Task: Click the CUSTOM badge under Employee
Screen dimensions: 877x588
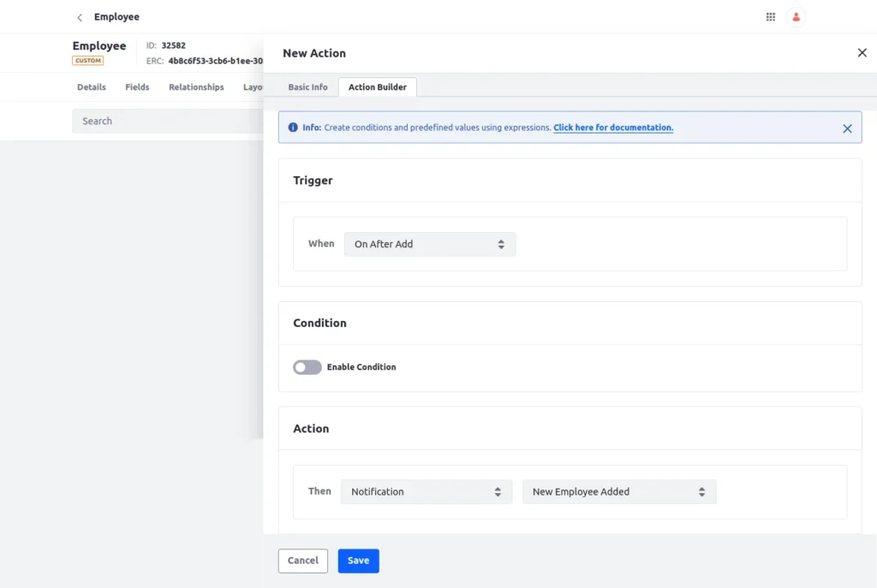Action: pyautogui.click(x=88, y=61)
